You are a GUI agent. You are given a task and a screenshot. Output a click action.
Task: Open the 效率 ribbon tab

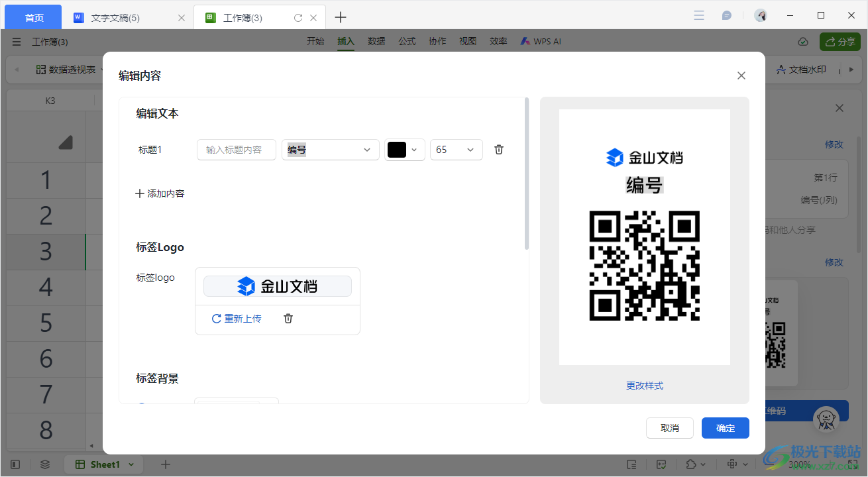[x=498, y=41]
